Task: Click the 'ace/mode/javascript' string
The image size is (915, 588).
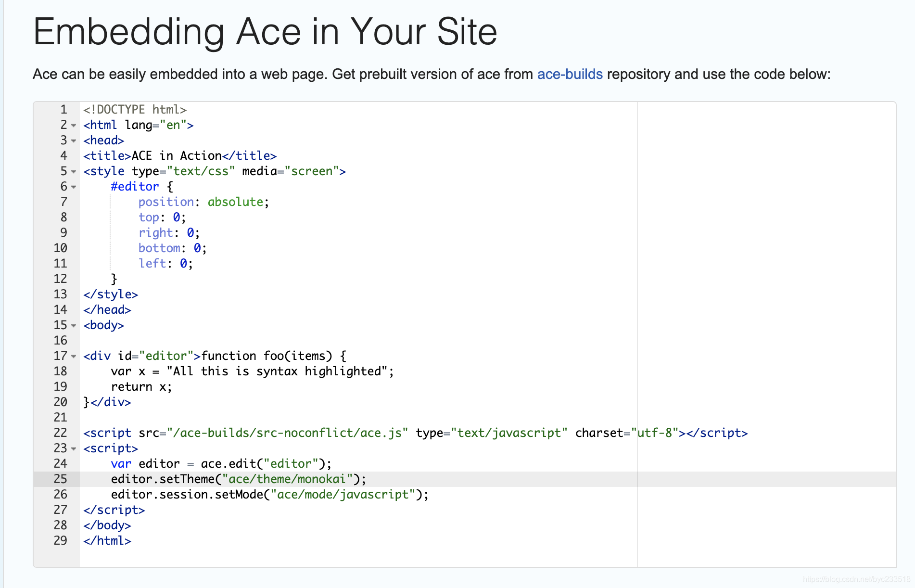Action: click(x=343, y=495)
